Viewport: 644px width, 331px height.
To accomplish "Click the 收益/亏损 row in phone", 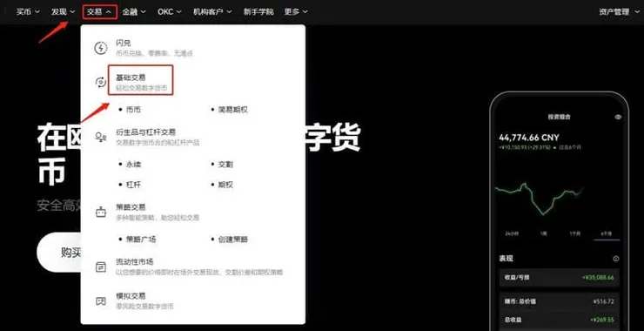I will click(x=559, y=278).
